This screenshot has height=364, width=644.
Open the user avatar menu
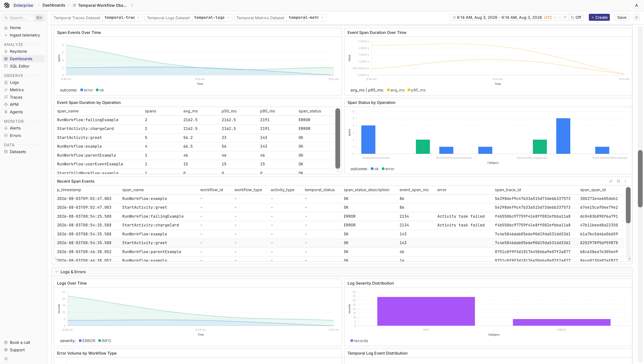click(636, 5)
